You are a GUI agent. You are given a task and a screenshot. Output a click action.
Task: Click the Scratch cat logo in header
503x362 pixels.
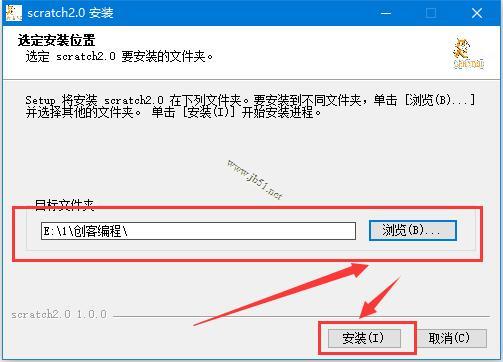(x=468, y=53)
